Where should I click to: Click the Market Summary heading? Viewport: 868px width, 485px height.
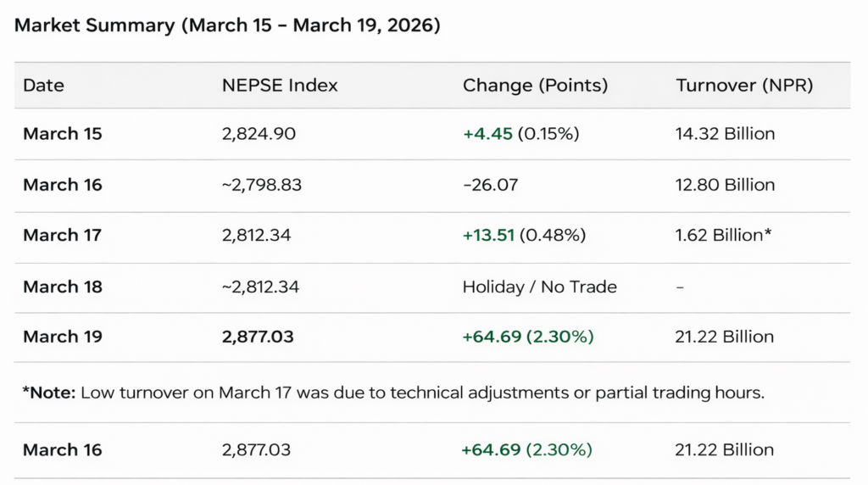pyautogui.click(x=227, y=25)
